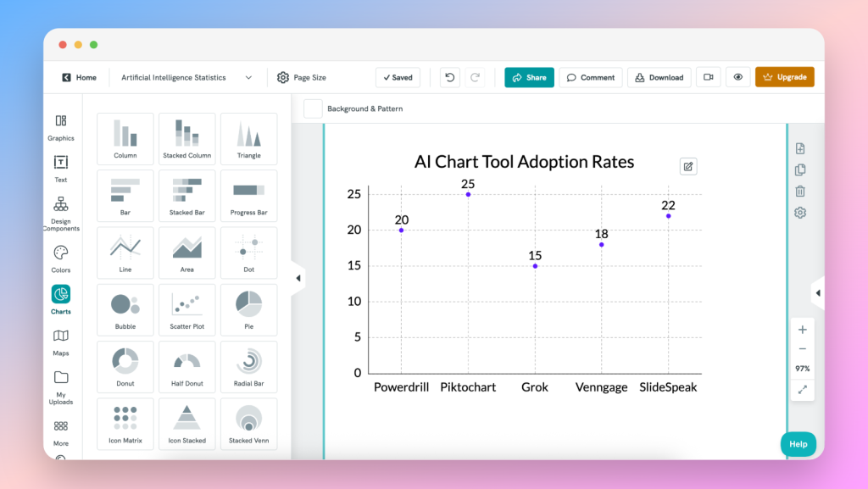Open the Graphics panel
The height and width of the screenshot is (489, 868).
[61, 128]
